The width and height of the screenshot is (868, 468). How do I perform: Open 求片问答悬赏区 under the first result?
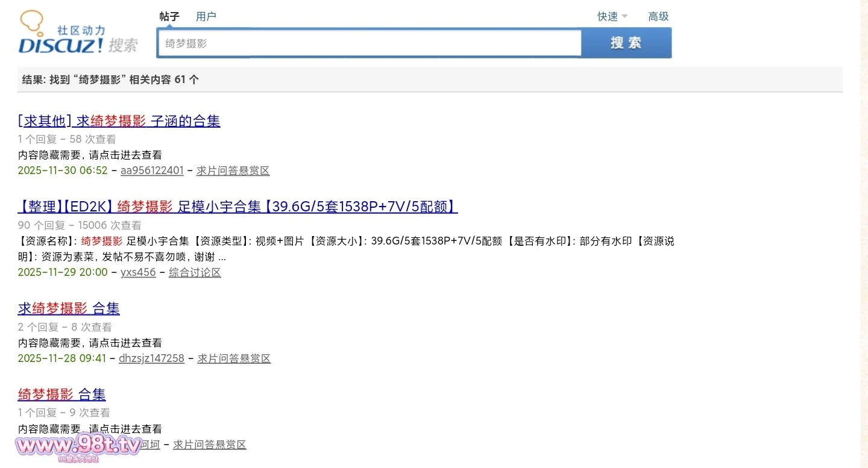233,170
